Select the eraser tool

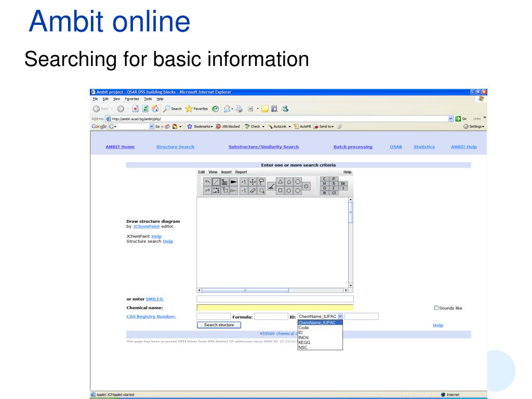[x=252, y=191]
